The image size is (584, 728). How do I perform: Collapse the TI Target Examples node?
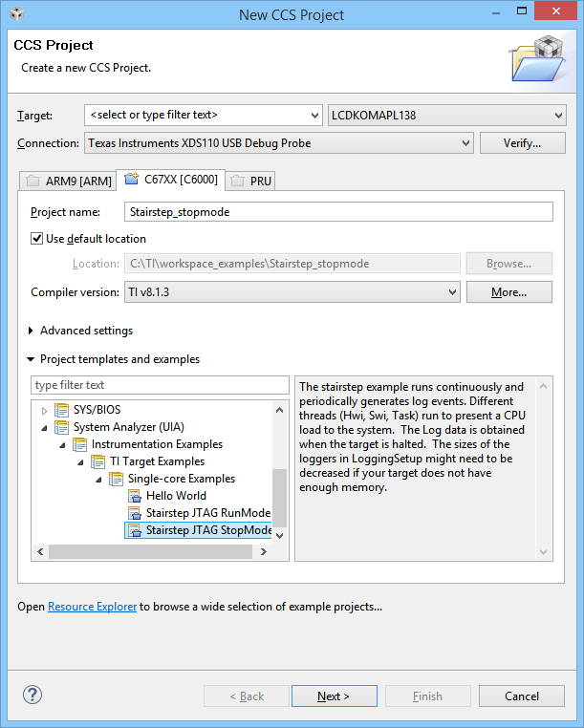(x=80, y=462)
